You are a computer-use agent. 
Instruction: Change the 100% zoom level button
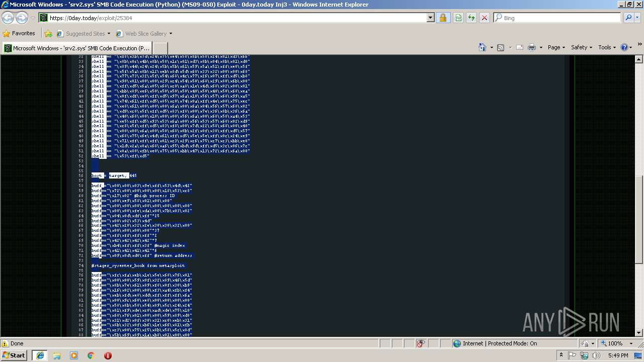coord(611,343)
